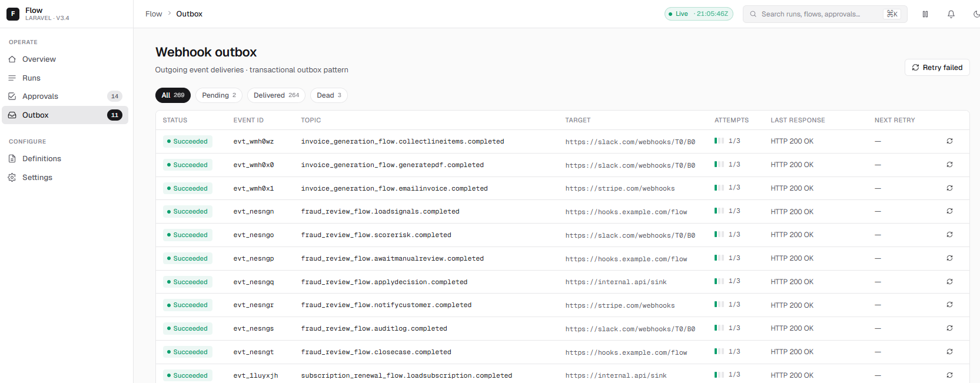Click the Outbox count badge 11

coord(115,115)
